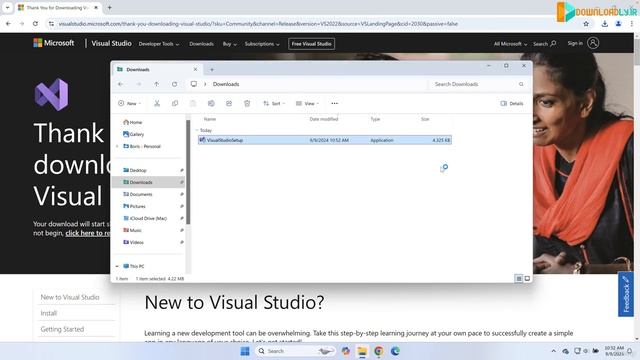
Task: Click the Visual Studio brand link
Action: tap(111, 43)
